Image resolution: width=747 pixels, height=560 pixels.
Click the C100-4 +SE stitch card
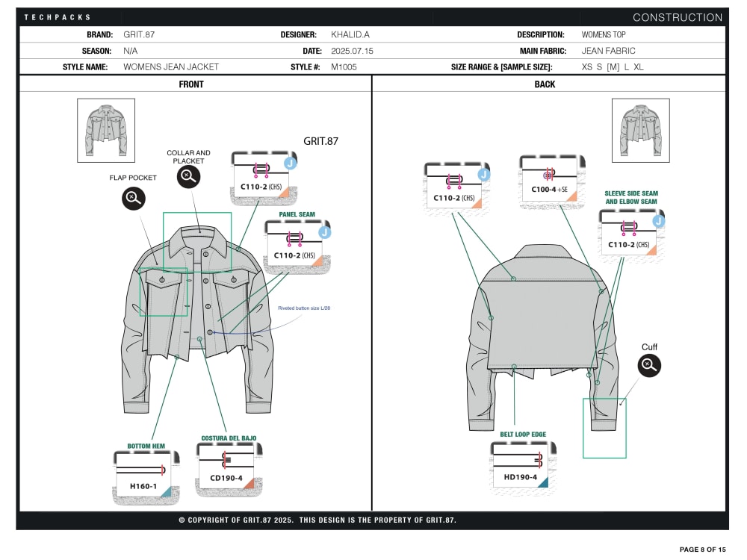552,181
